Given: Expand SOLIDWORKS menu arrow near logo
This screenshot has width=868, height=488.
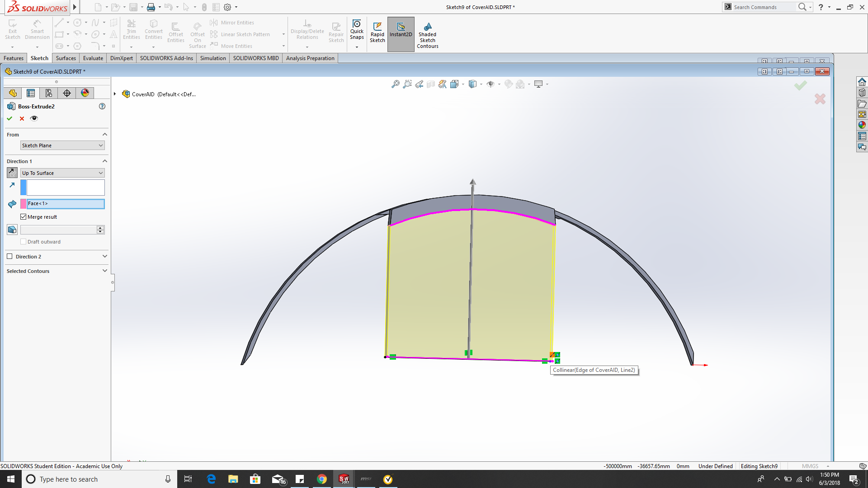Looking at the screenshot, I should [x=75, y=7].
